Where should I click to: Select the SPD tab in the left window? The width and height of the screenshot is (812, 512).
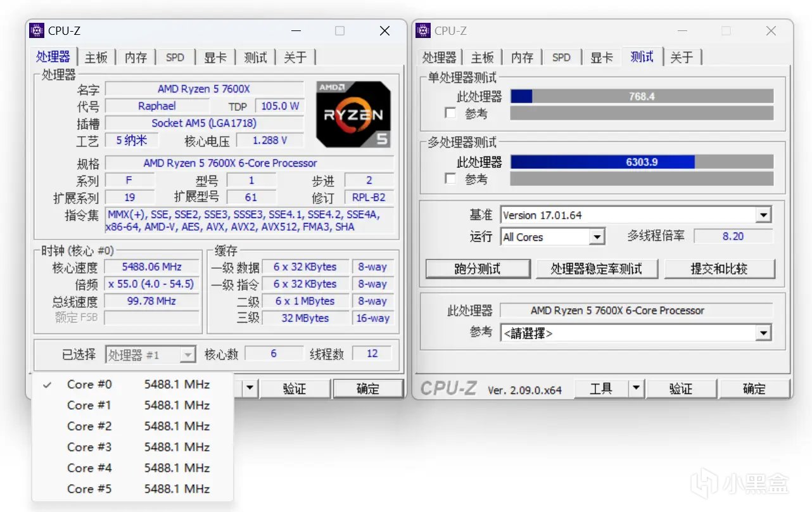point(175,57)
